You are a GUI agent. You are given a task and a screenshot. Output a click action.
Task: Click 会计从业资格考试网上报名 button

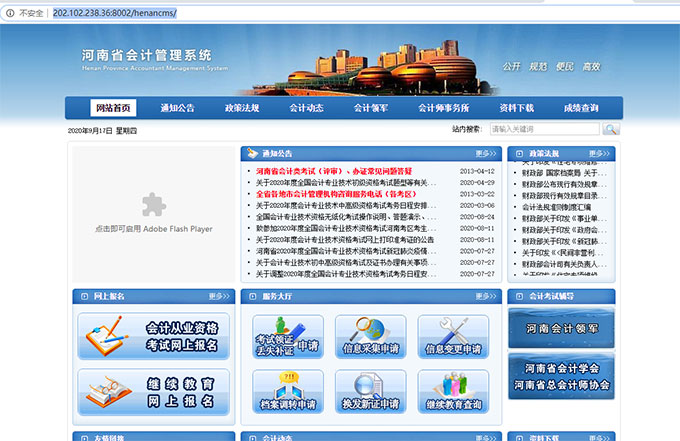point(152,336)
